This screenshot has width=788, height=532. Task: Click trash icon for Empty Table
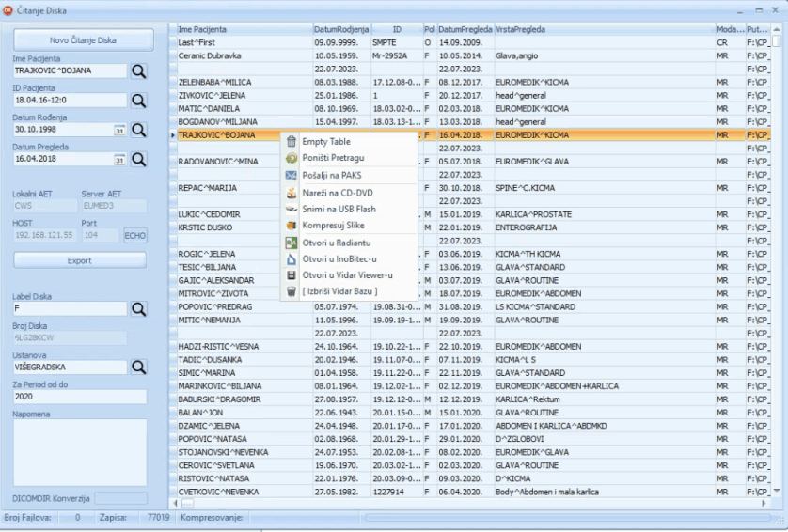pos(292,141)
